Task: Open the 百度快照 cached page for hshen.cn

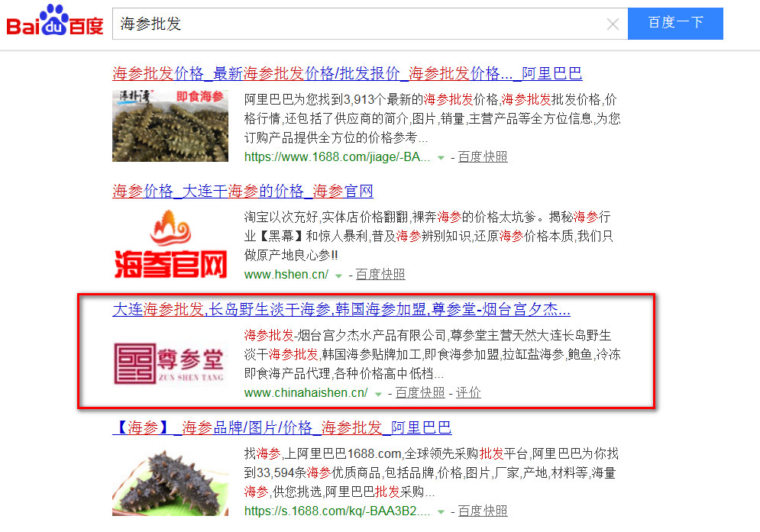Action: point(380,274)
